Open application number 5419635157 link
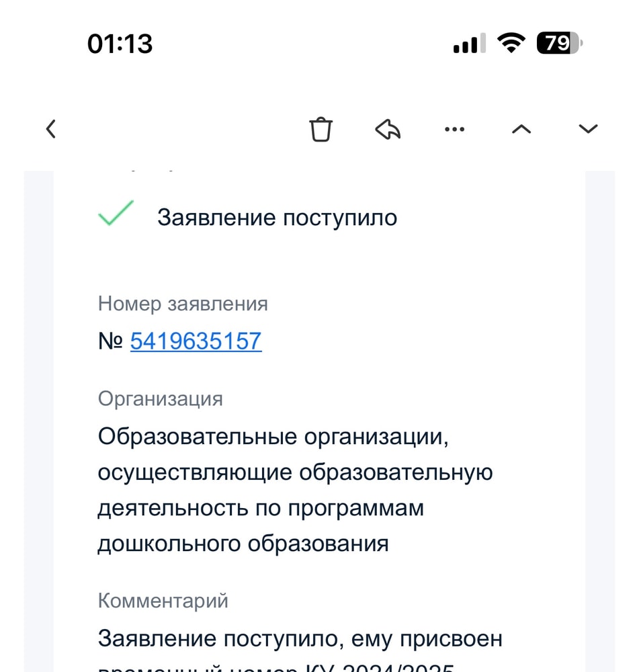The width and height of the screenshot is (639, 672). [196, 341]
